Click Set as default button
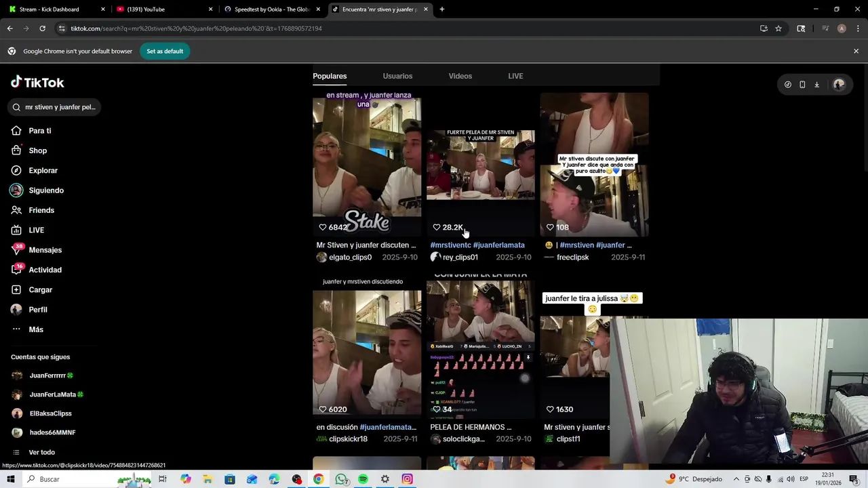 (x=165, y=51)
